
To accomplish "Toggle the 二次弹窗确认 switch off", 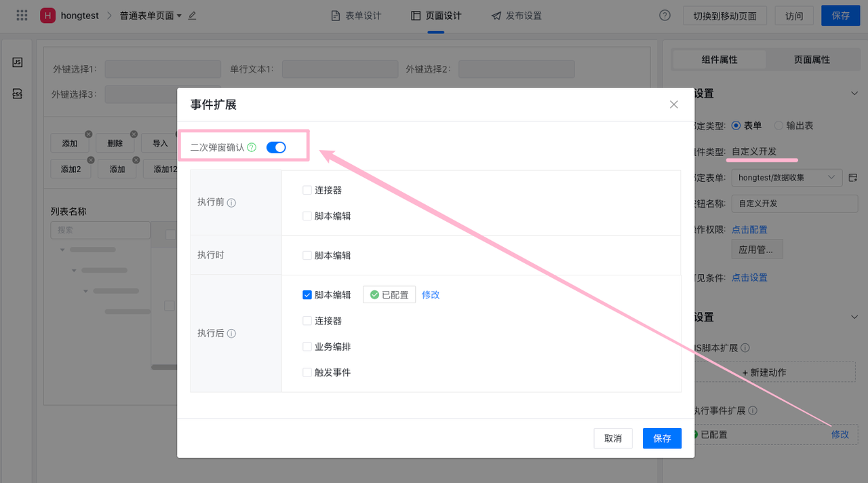I will [276, 147].
